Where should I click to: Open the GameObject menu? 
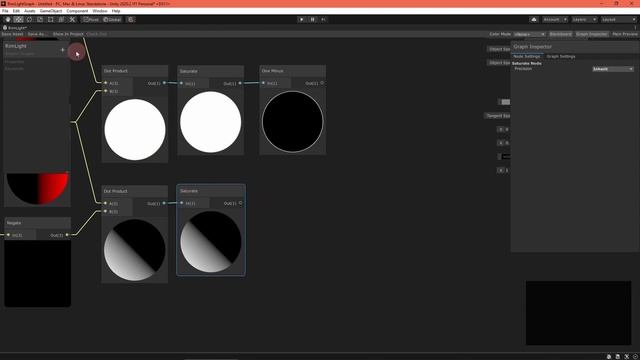pyautogui.click(x=51, y=11)
